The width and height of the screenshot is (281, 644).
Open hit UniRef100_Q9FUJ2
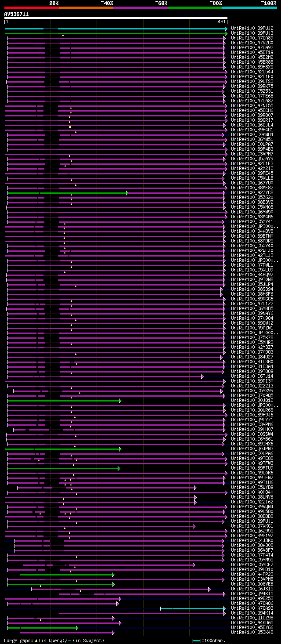click(x=252, y=28)
